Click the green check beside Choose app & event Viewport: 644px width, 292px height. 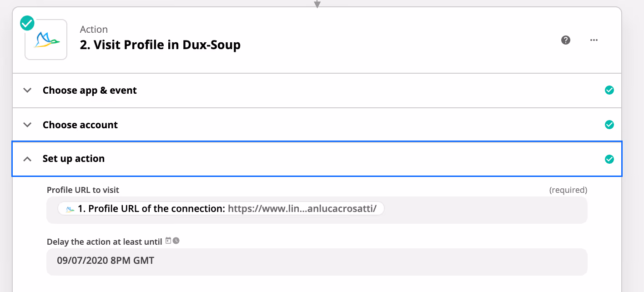coord(609,90)
